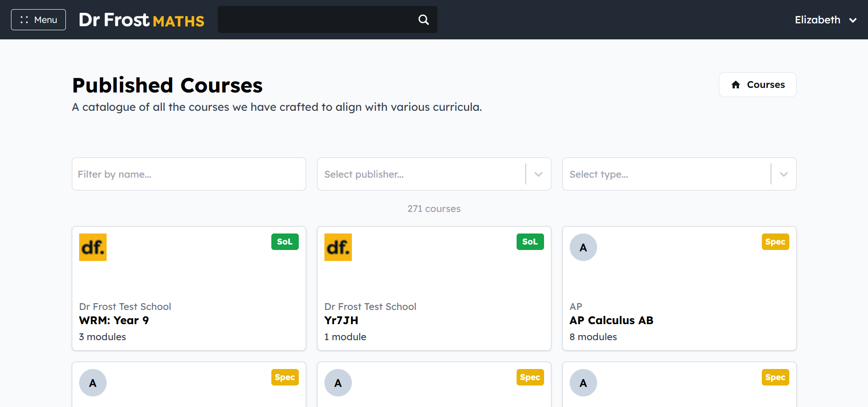This screenshot has width=868, height=407.
Task: Click the Select publisher text field
Action: pos(421,174)
